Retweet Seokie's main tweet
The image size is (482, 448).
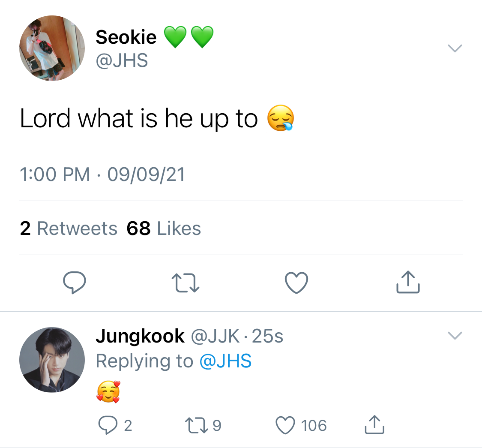[x=186, y=283]
